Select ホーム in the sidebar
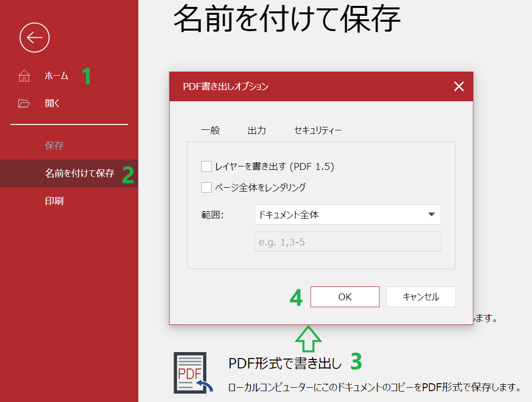Image resolution: width=532 pixels, height=402 pixels. click(x=56, y=76)
